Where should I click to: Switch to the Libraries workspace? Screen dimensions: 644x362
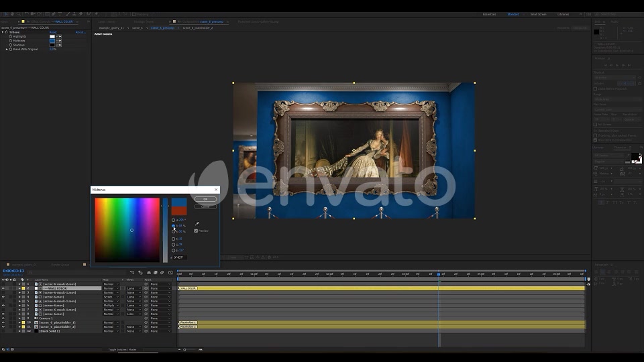[x=563, y=14]
